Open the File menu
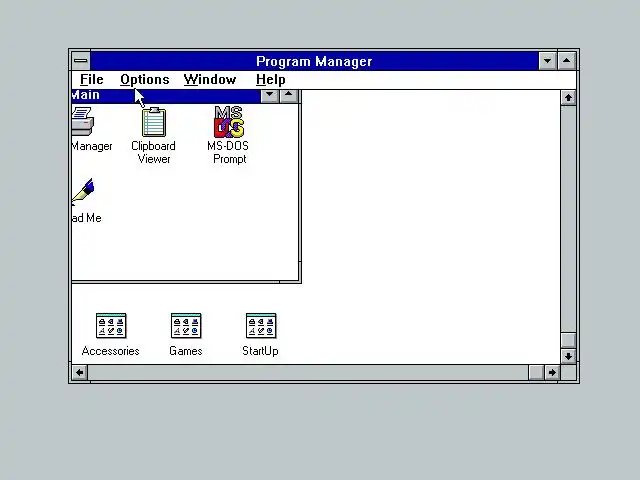 (x=91, y=80)
